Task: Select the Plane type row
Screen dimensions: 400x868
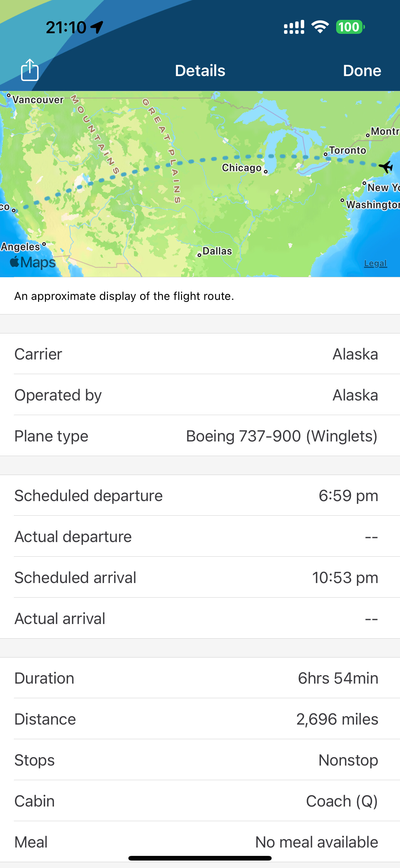Action: [200, 436]
